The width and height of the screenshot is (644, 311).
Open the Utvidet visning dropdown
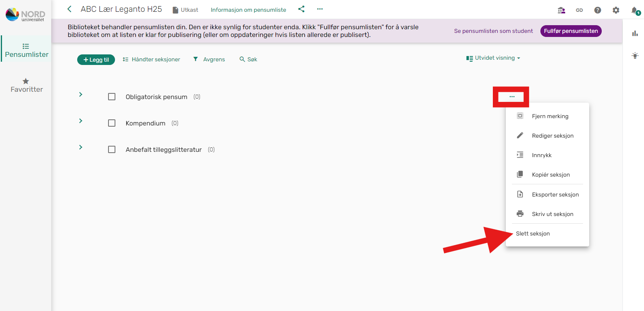tap(493, 58)
